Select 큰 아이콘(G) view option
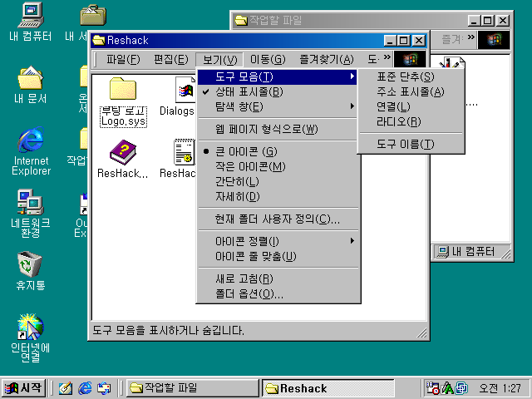 point(277,151)
